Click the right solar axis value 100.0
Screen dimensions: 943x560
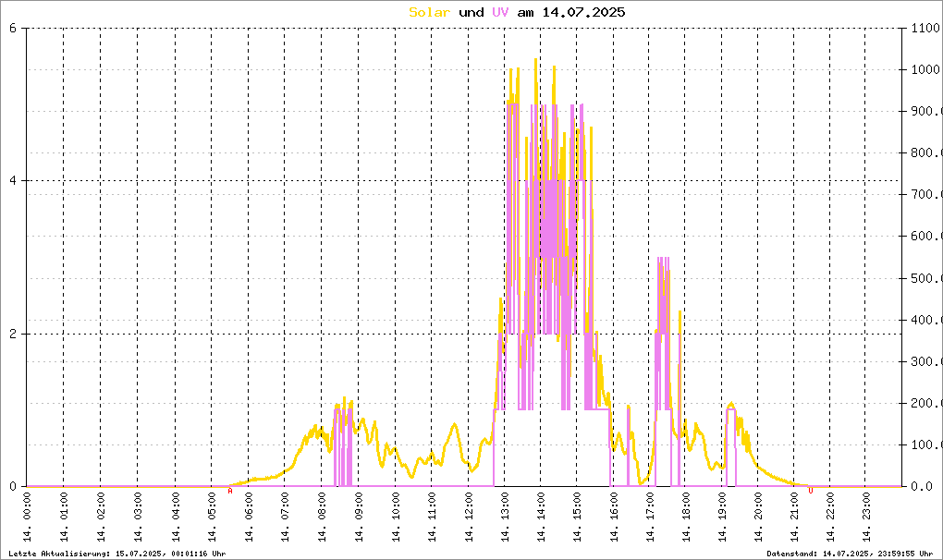(x=926, y=445)
